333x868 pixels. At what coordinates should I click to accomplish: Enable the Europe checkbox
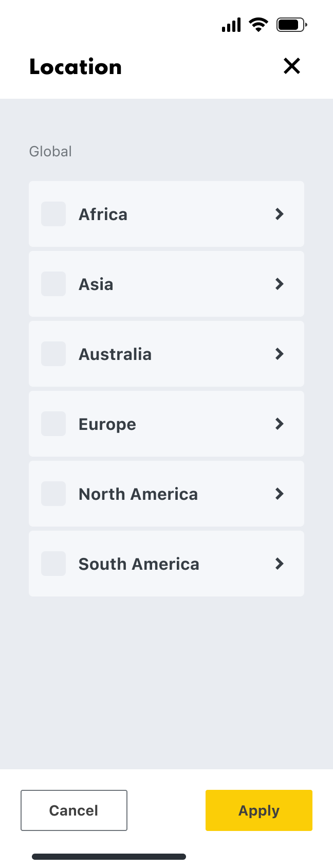pos(53,424)
